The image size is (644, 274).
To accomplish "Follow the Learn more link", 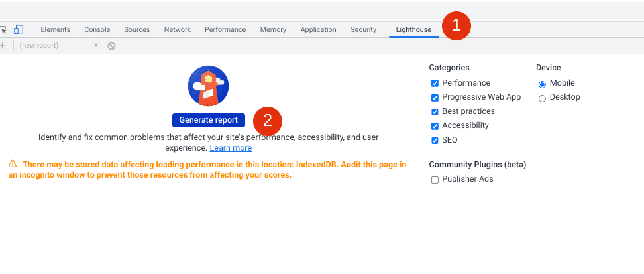I will click(x=231, y=148).
